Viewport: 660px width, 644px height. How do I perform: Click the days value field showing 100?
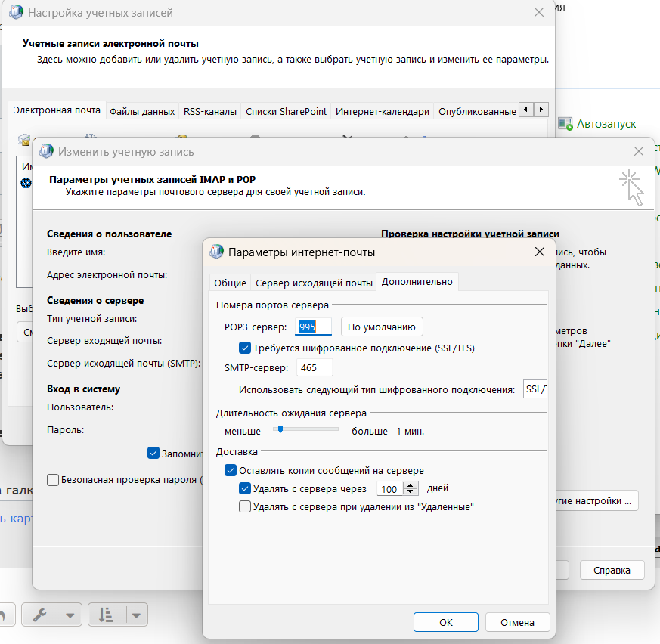[390, 489]
